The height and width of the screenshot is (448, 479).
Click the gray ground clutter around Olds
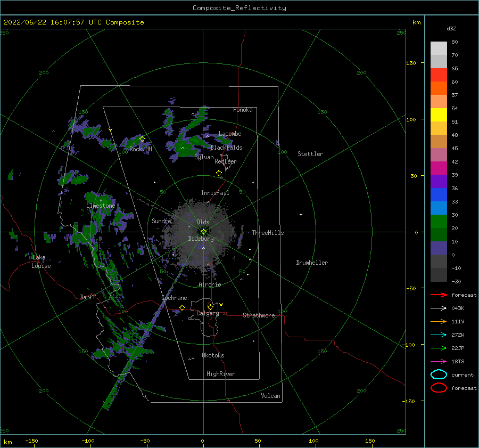200,234
